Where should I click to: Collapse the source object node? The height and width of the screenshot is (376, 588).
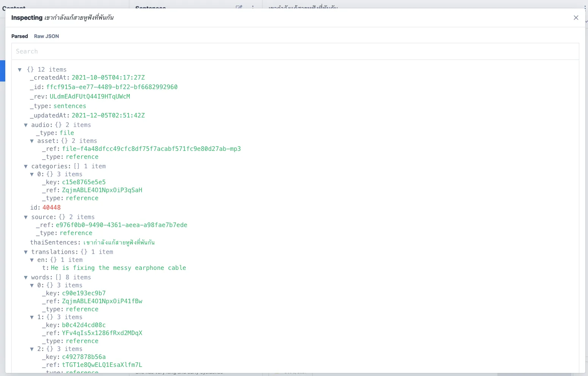tap(26, 217)
